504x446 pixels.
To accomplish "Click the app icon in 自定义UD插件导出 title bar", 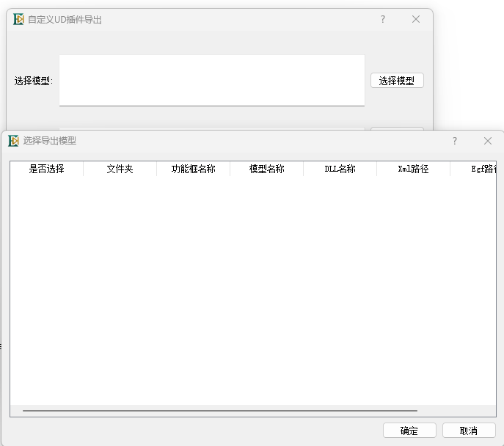I will (18, 20).
